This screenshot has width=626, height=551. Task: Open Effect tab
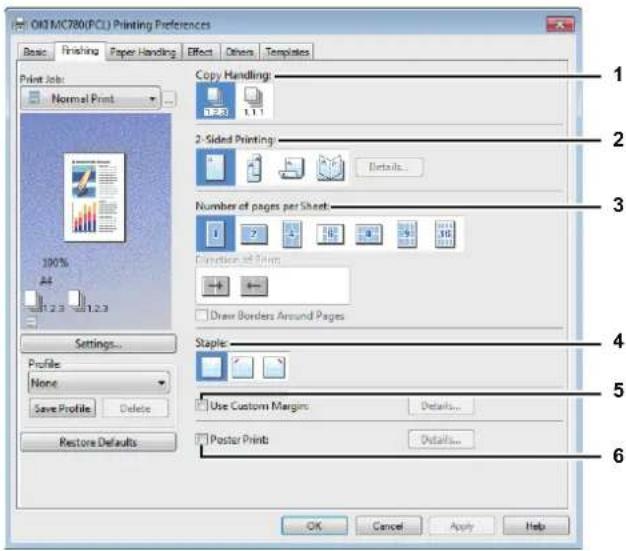pyautogui.click(x=200, y=52)
